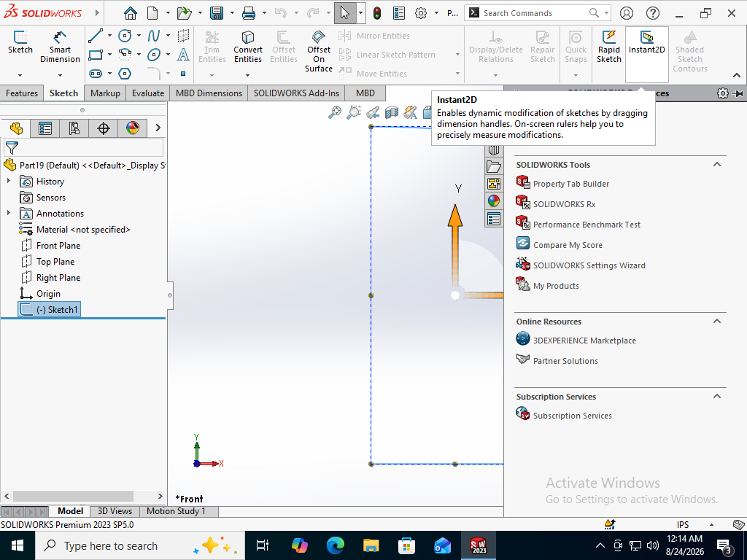Click the feature tree horizontal scrollbar
This screenshot has width=747, height=560.
click(x=83, y=496)
